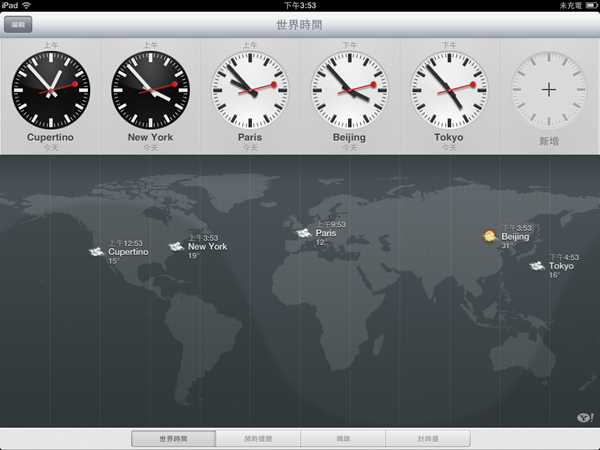Click the Paris label on the map
The width and height of the screenshot is (600, 450).
pyautogui.click(x=326, y=233)
